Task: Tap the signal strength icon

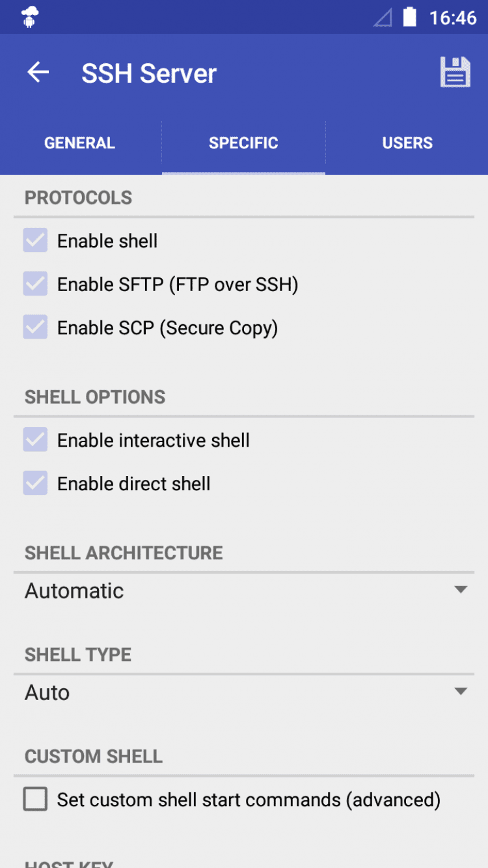Action: (383, 18)
